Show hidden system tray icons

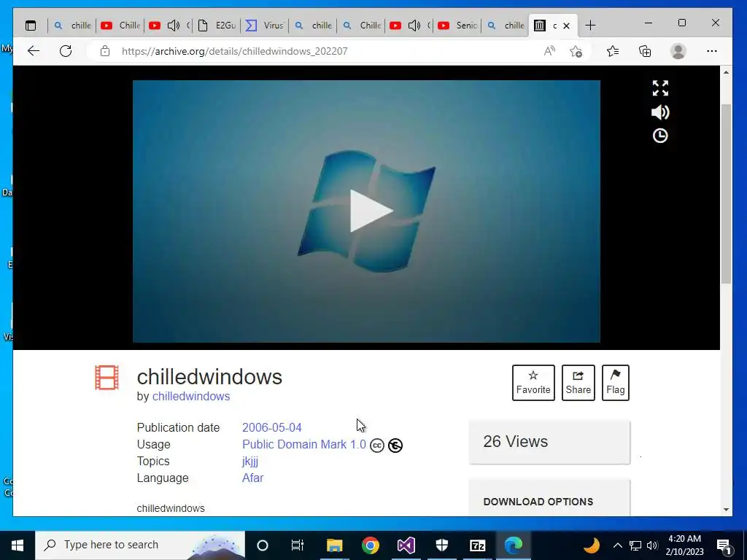(617, 545)
